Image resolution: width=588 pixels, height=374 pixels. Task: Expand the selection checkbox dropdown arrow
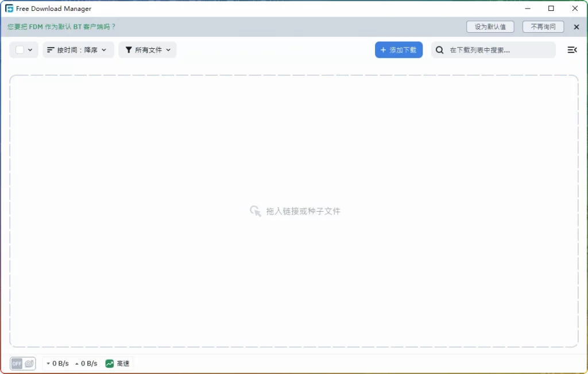point(30,50)
